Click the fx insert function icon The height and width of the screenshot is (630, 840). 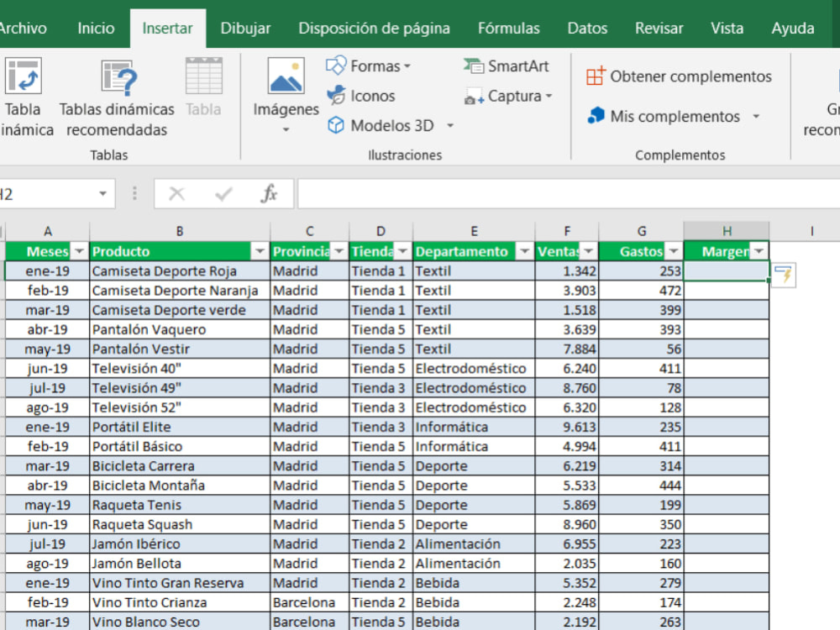269,193
